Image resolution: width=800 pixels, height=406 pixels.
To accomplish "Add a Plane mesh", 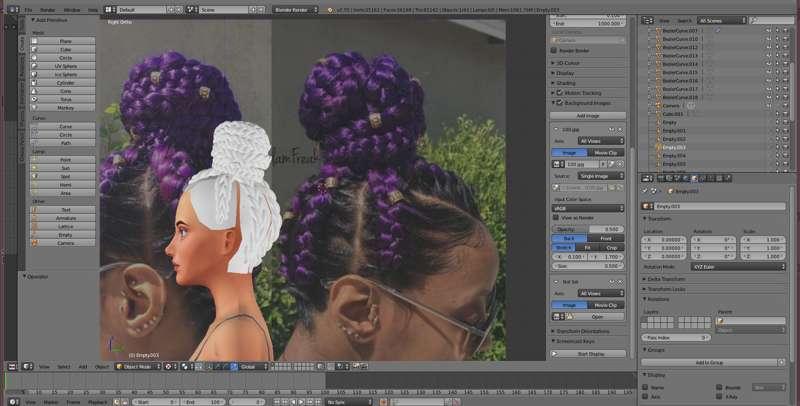I will click(63, 41).
